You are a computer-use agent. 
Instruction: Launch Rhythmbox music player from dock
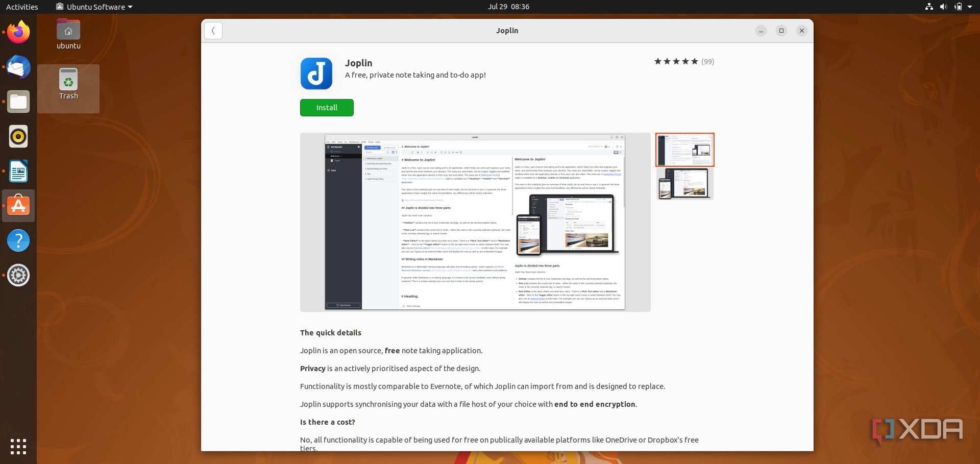[x=18, y=136]
